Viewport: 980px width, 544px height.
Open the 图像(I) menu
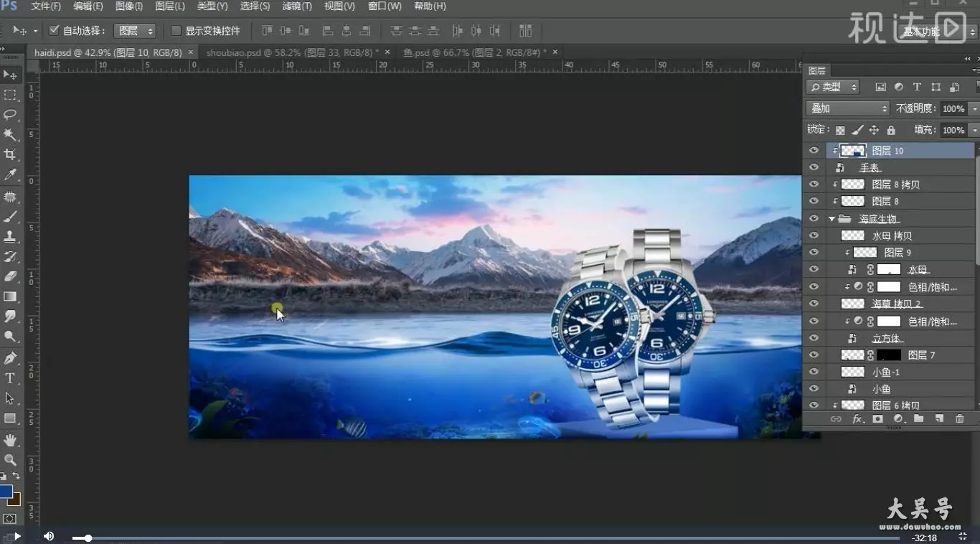pyautogui.click(x=129, y=6)
